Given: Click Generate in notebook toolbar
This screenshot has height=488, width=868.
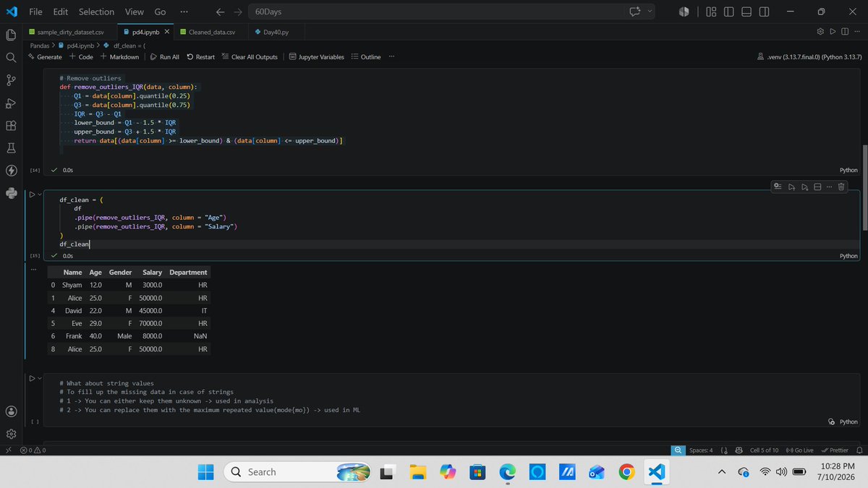Looking at the screenshot, I should [45, 57].
